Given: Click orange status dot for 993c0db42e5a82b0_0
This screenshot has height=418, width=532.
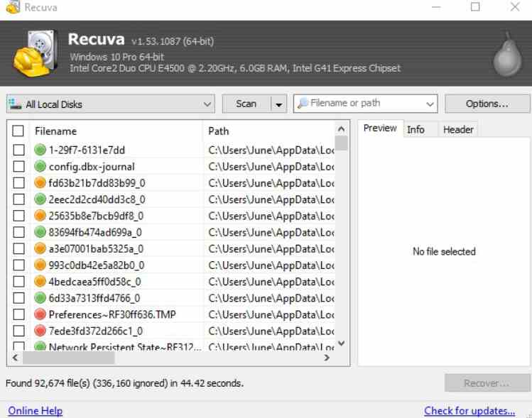Looking at the screenshot, I should [40, 265].
